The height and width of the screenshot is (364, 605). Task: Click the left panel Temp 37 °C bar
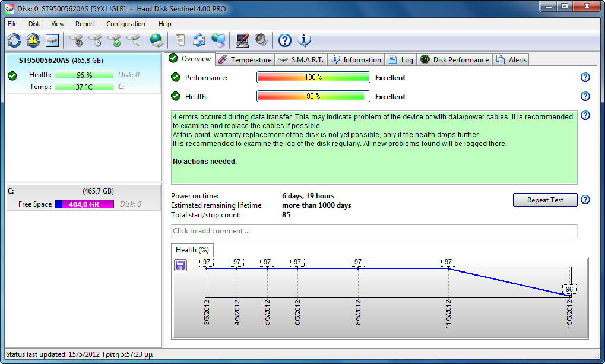pos(84,87)
